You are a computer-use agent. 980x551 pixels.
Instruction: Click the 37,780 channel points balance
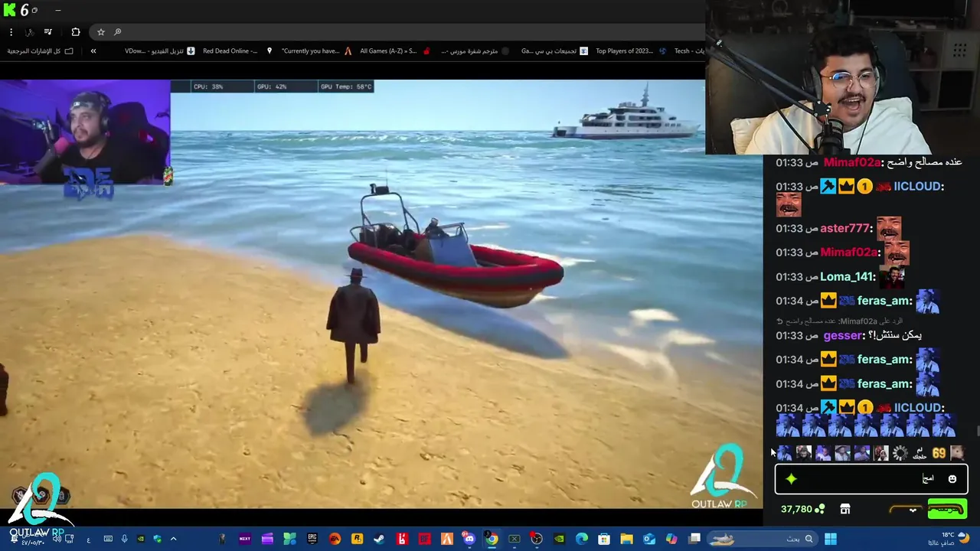pyautogui.click(x=802, y=509)
